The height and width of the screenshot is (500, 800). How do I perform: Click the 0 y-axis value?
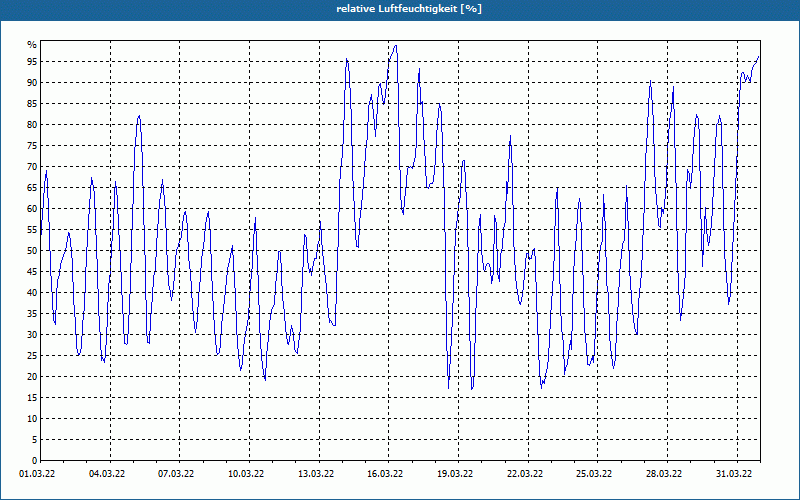tap(35, 461)
